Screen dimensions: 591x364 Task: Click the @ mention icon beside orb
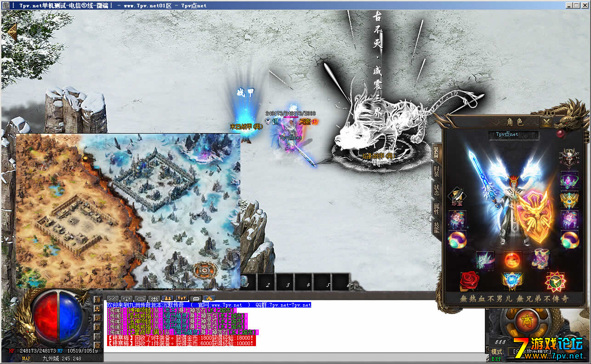coord(97,345)
